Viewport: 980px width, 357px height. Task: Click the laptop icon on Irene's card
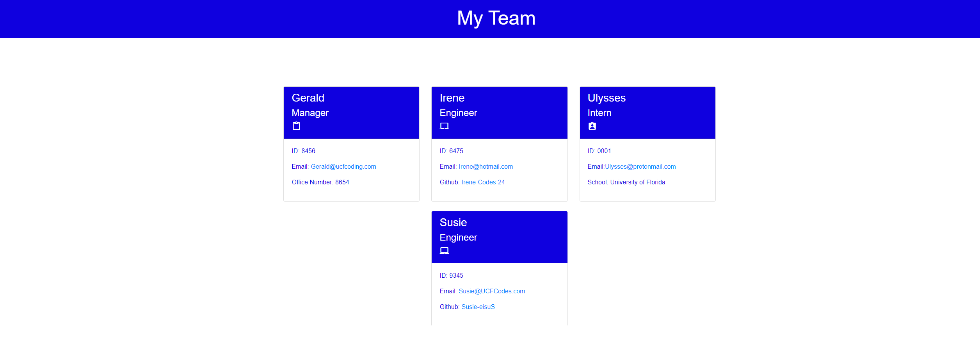[x=445, y=126]
